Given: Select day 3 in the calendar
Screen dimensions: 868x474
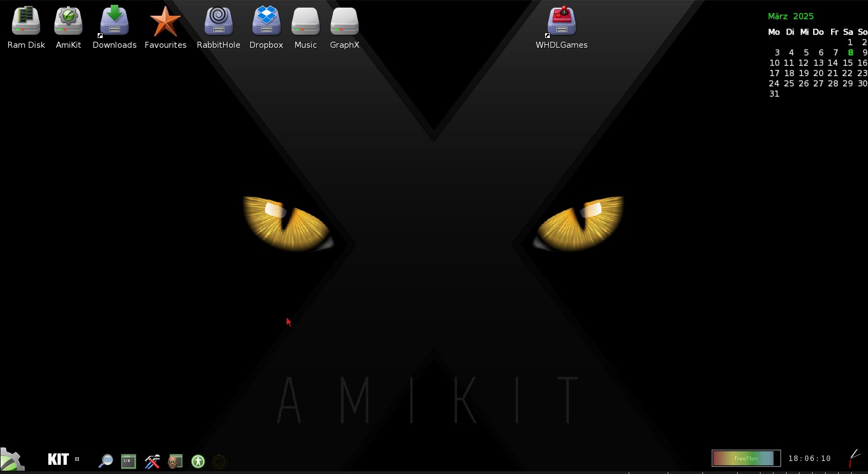Looking at the screenshot, I should coord(777,53).
